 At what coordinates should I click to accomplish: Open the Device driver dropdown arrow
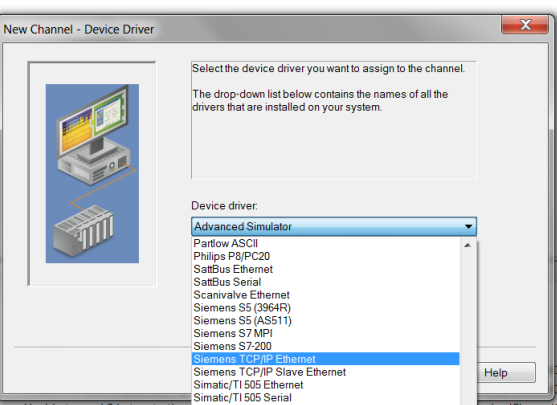pos(468,226)
